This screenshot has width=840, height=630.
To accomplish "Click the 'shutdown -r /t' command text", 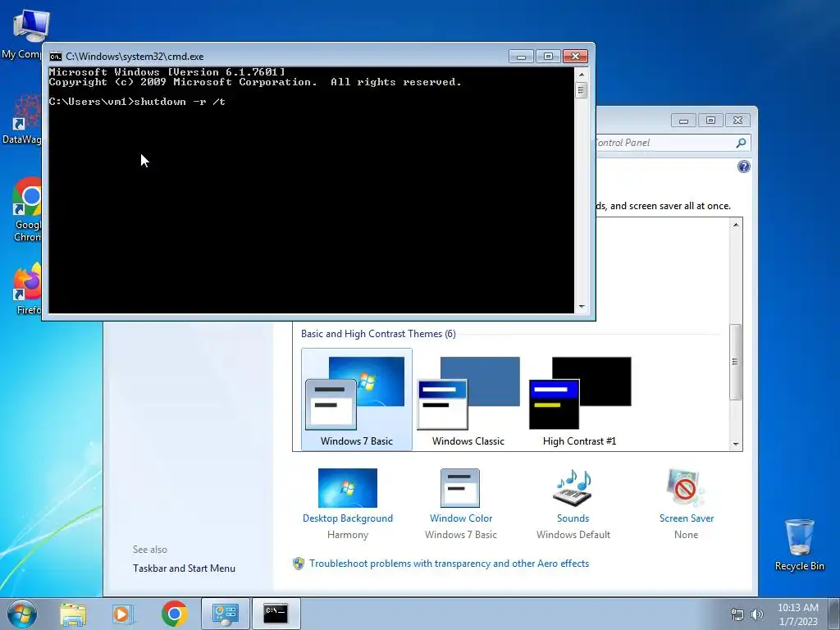I will [180, 102].
